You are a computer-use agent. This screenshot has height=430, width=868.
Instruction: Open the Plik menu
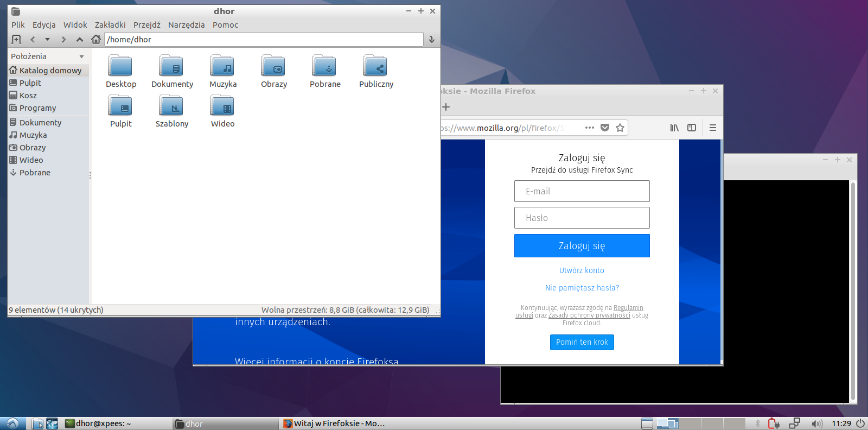(18, 24)
